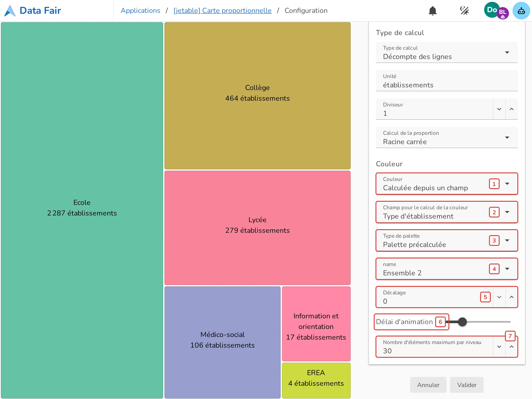Decrease the Diviseur value
The height and width of the screenshot is (399, 532).
click(499, 109)
